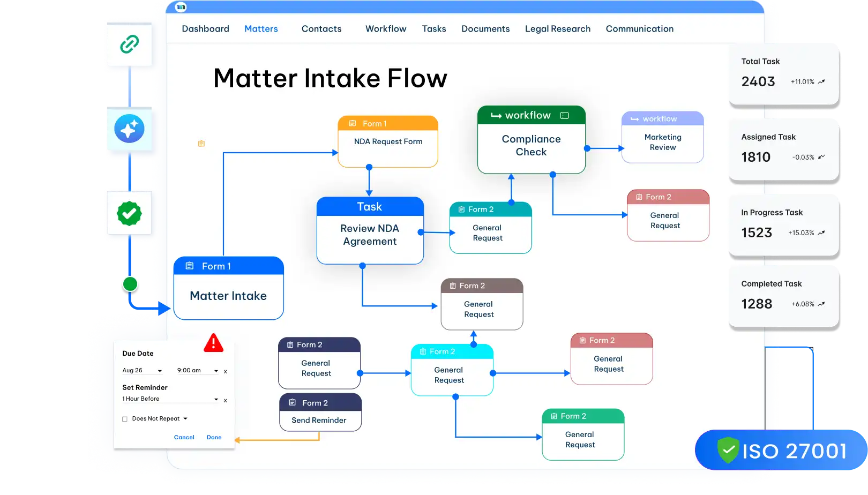Select the green General Request node
The height and width of the screenshot is (495, 868).
tap(583, 434)
